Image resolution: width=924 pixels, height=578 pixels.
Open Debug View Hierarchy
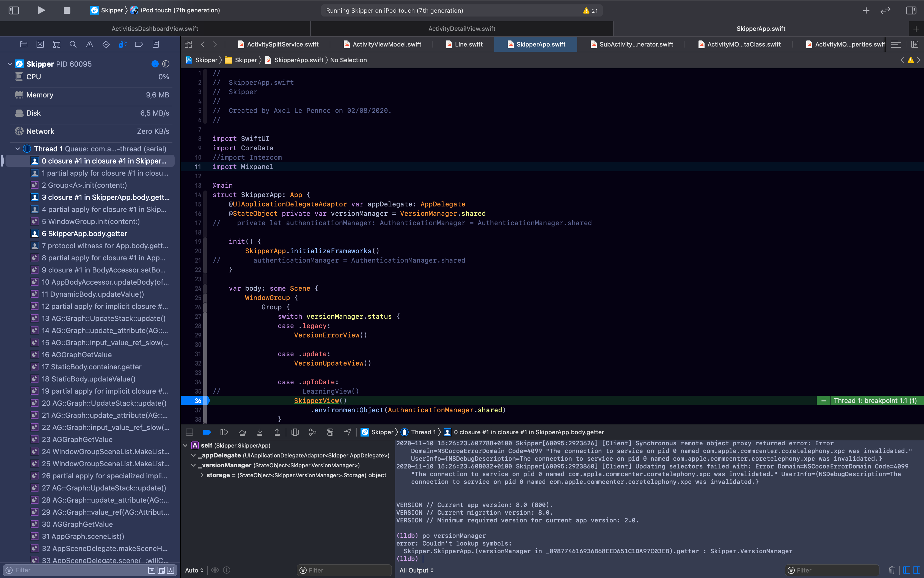(x=295, y=432)
